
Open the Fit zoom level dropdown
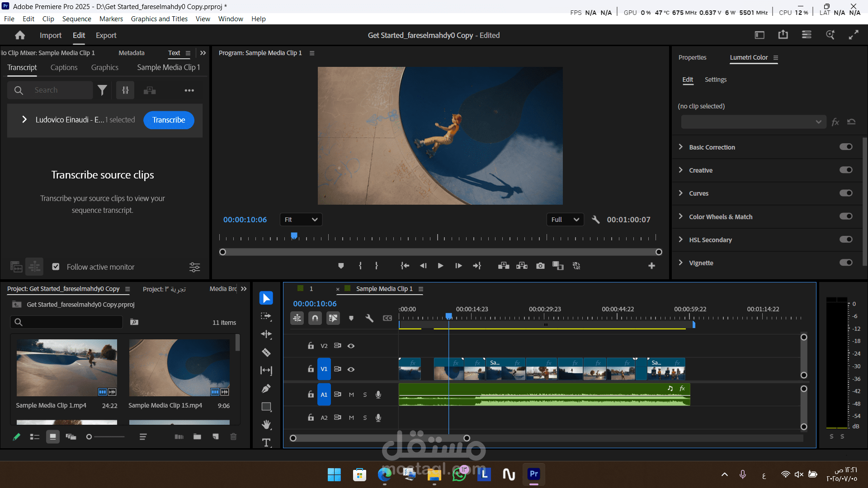(301, 220)
